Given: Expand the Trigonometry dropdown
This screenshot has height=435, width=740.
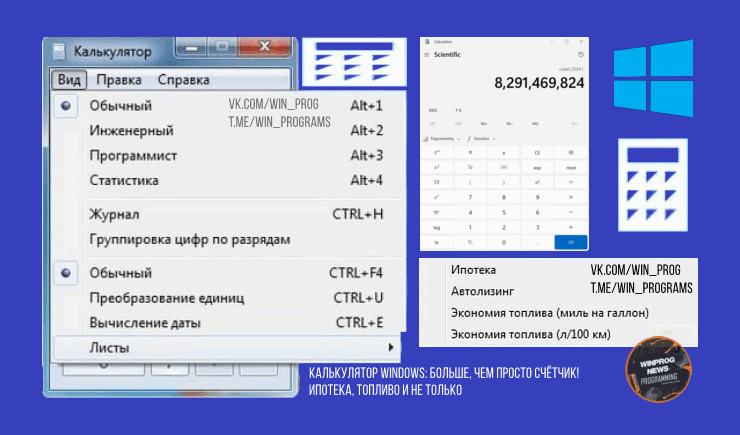Looking at the screenshot, I should pyautogui.click(x=442, y=139).
